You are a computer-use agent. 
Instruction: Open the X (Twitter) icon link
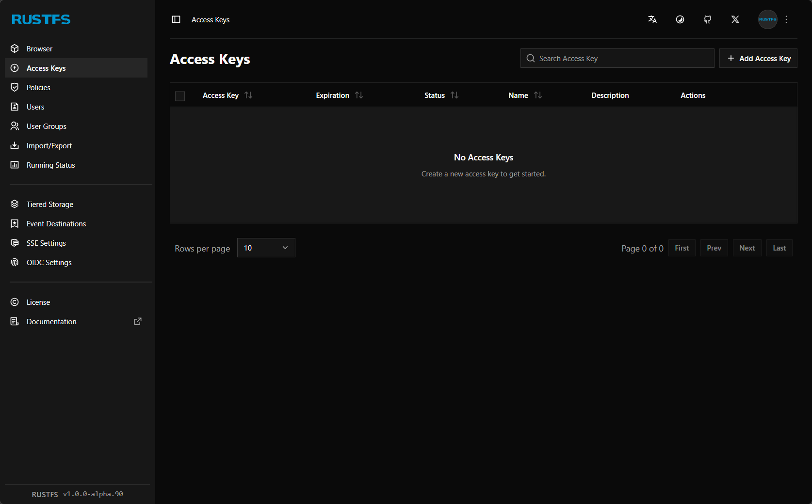pyautogui.click(x=735, y=19)
